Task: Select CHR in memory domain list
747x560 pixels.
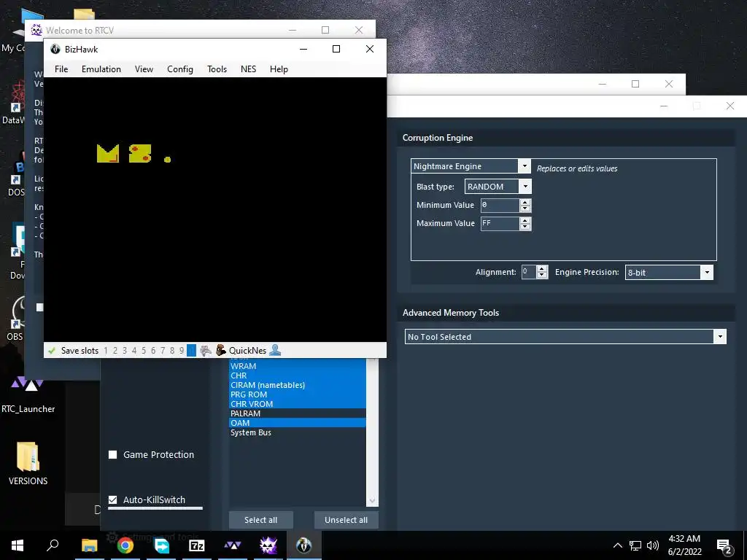Action: click(x=298, y=376)
